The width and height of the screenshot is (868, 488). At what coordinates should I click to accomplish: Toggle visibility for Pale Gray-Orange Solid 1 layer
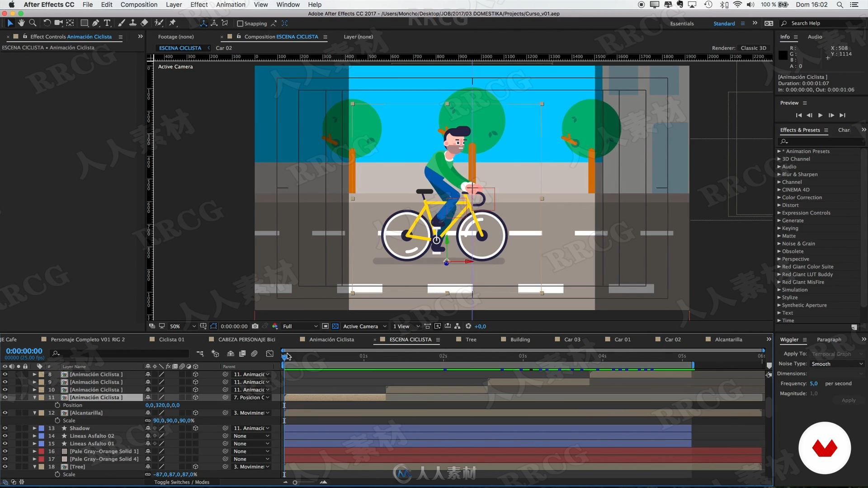pos(5,451)
